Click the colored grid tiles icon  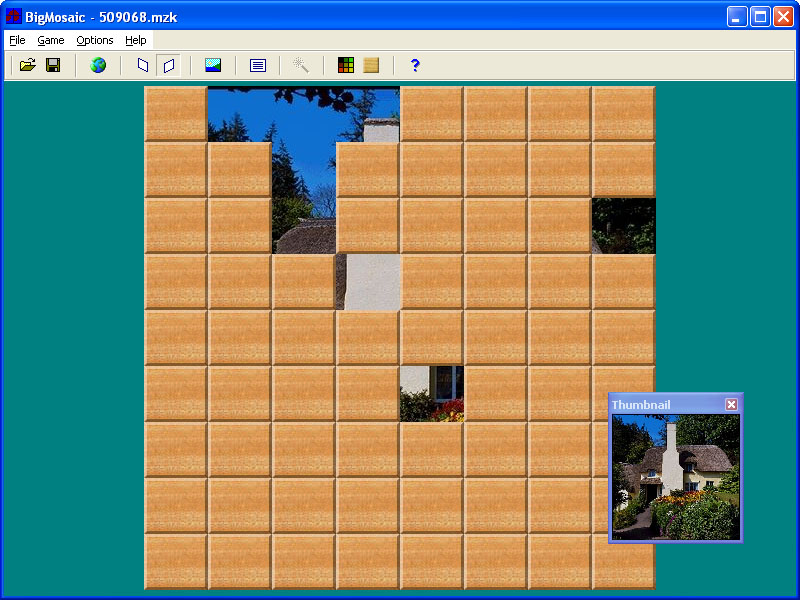click(346, 65)
